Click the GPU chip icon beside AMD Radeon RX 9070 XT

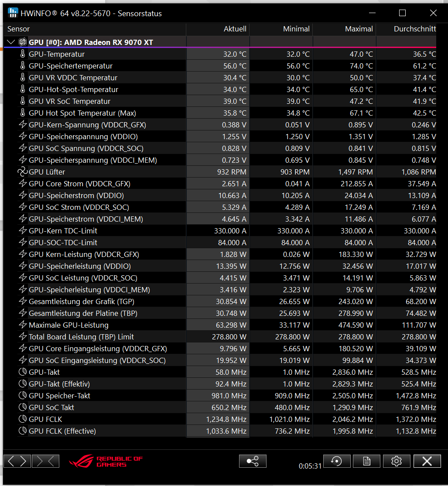pos(23,42)
